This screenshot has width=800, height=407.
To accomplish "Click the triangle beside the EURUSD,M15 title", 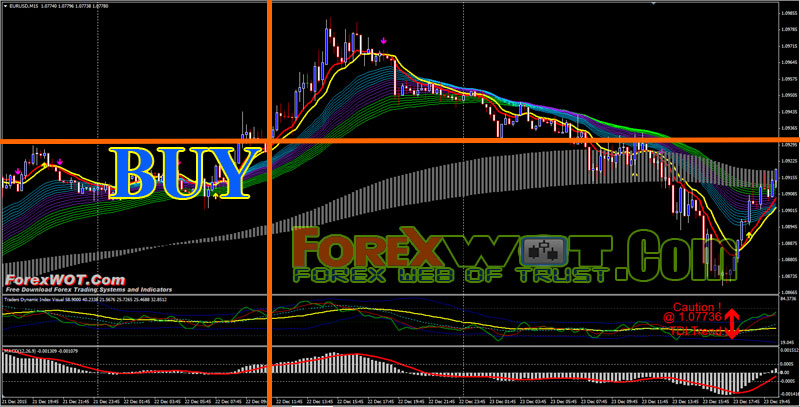I will [x=6, y=6].
